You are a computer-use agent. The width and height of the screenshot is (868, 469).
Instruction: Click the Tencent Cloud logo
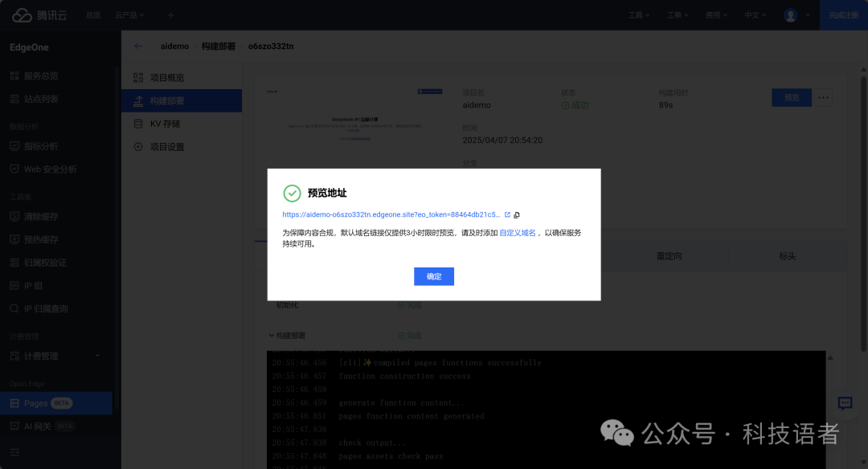(39, 15)
